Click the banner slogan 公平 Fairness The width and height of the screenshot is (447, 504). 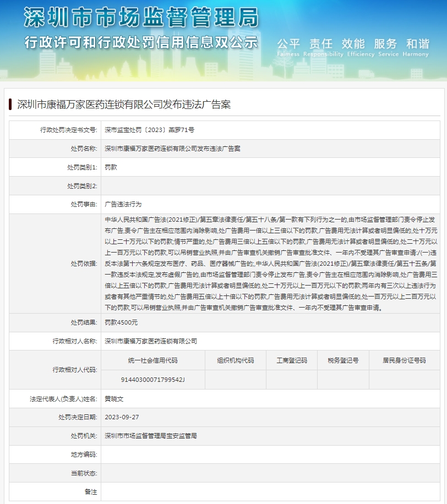[288, 47]
